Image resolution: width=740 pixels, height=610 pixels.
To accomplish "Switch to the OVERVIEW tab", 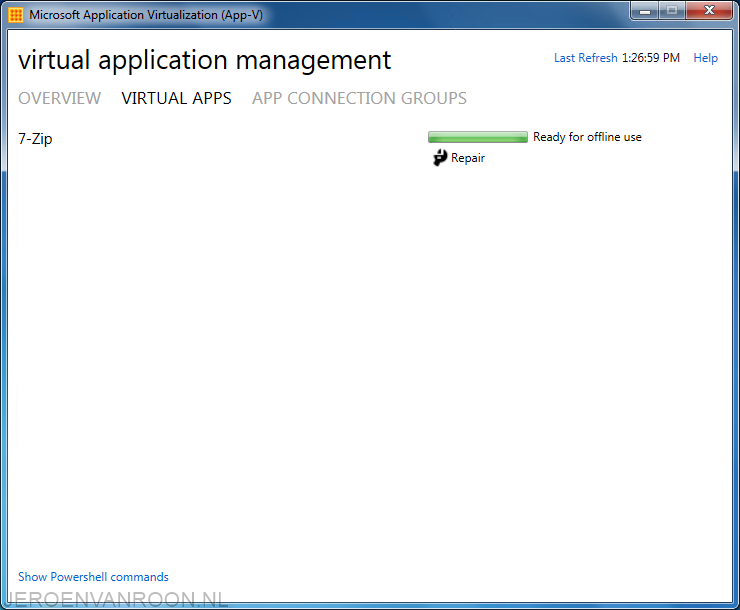I will click(x=59, y=98).
